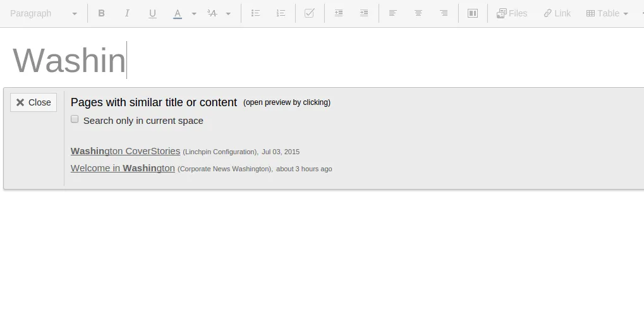
Task: Open the page layout icon
Action: coord(473,13)
